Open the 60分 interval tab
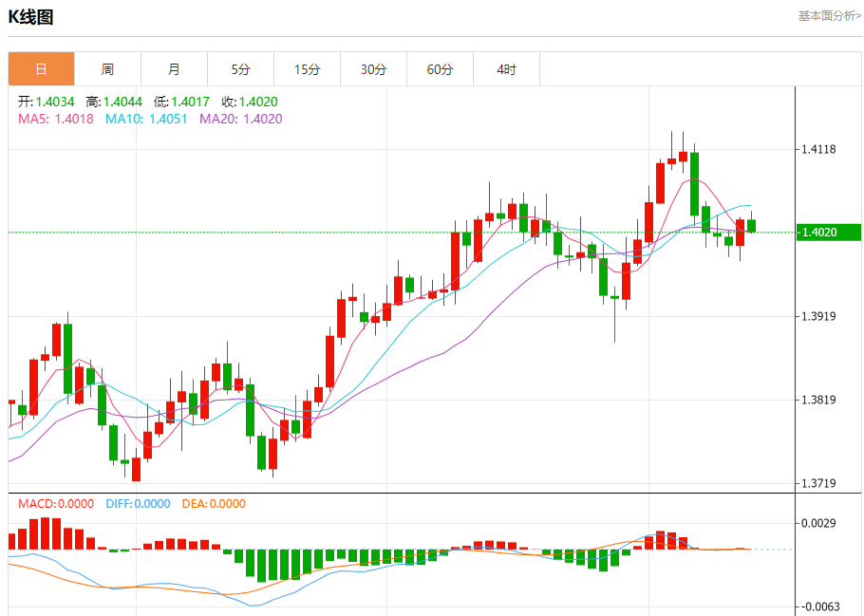 point(440,69)
